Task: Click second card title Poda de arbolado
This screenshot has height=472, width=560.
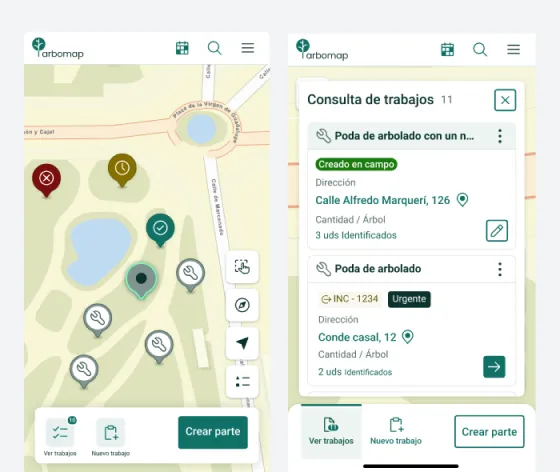Action: coord(378,269)
